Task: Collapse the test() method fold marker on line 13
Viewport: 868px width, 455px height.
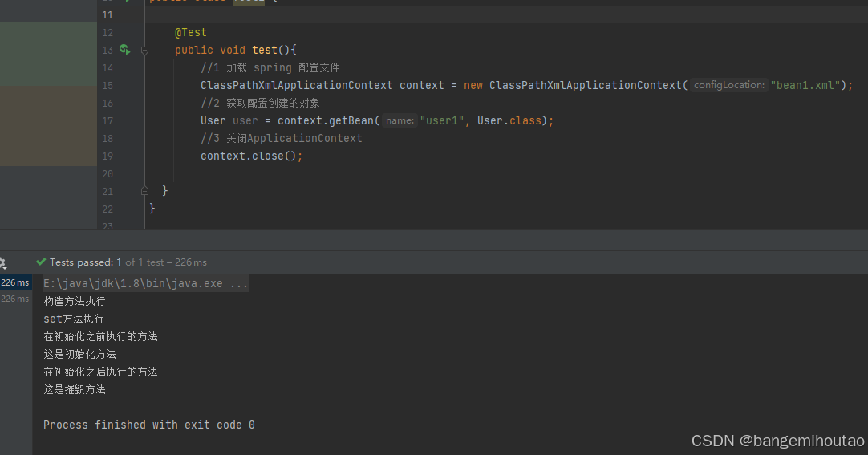Action: pyautogui.click(x=144, y=51)
